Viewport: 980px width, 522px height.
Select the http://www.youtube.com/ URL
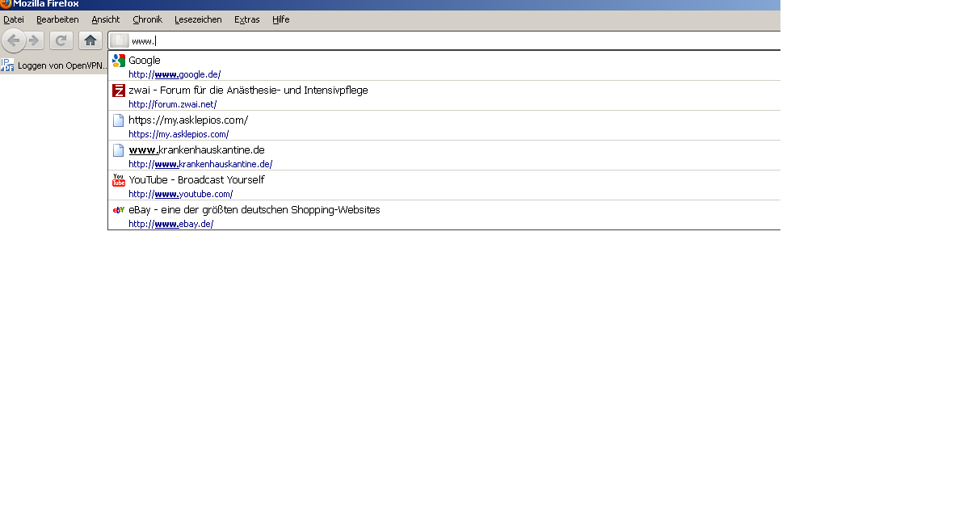(x=181, y=194)
